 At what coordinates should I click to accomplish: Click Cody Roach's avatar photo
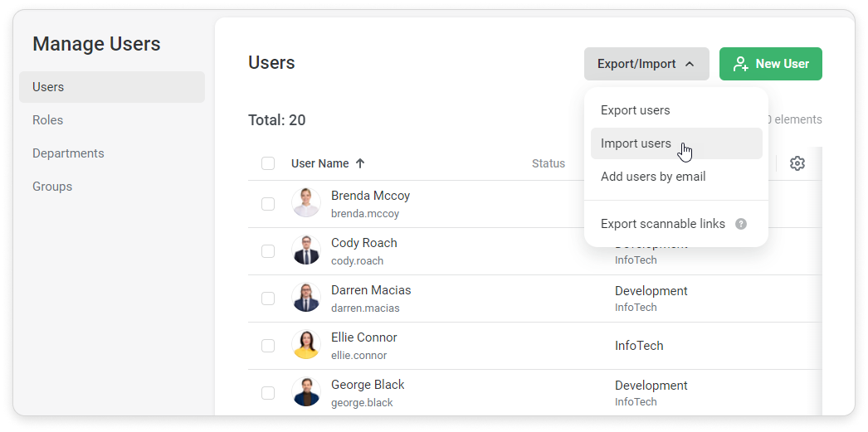306,250
